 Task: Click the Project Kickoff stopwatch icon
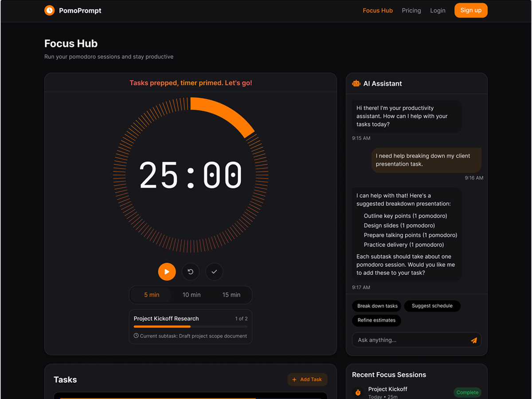coord(358,392)
